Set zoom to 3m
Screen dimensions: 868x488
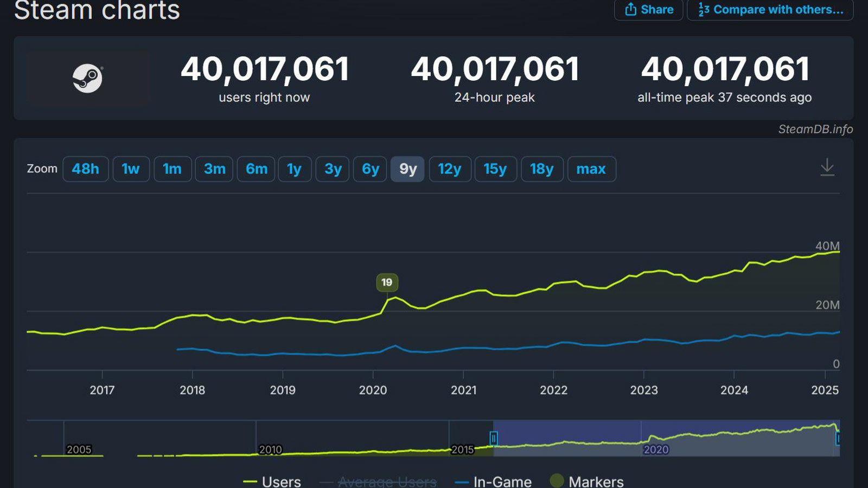pos(214,169)
